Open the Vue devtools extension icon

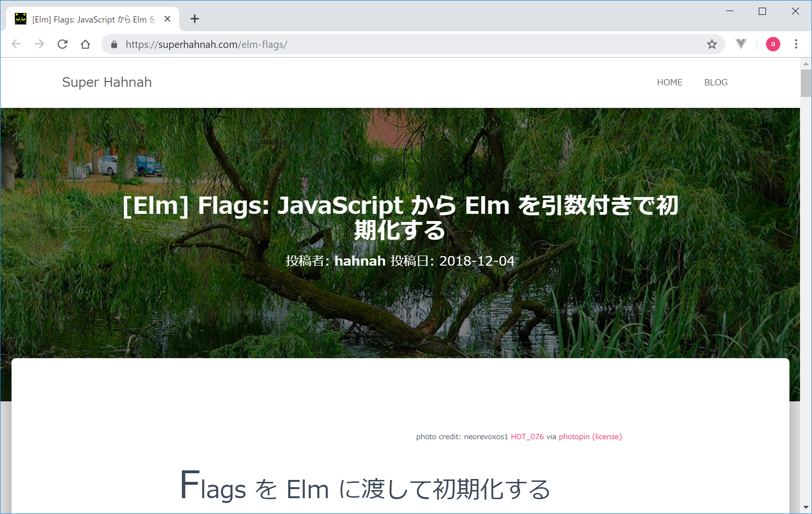pos(741,44)
